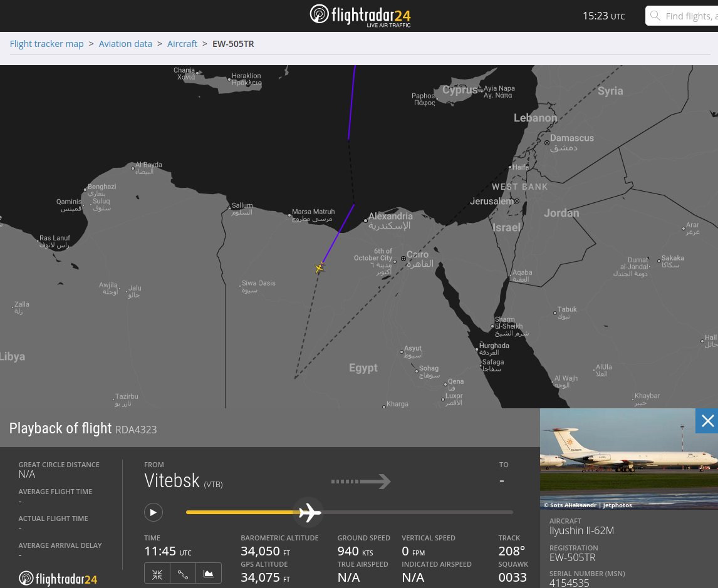The height and width of the screenshot is (588, 718).
Task: Click the EW-505TR registration value
Action: pos(573,557)
